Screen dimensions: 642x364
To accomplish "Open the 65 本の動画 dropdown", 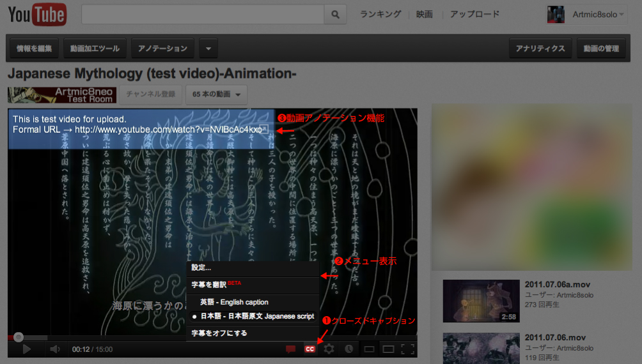I will pos(216,95).
